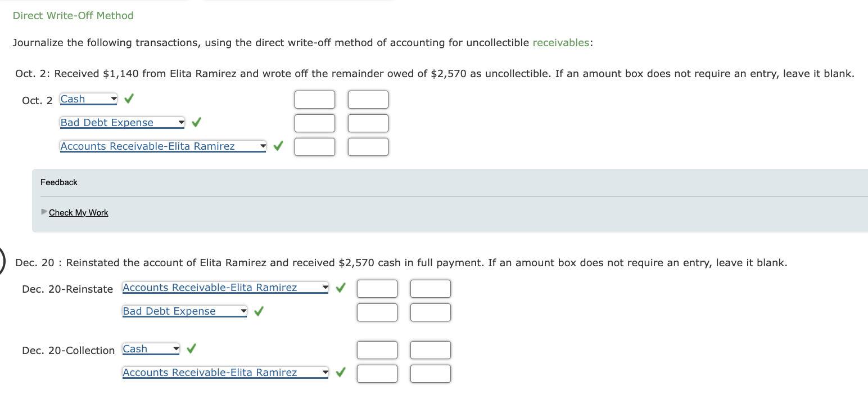Click the Bad Debt Expense debit field for Oct. 2
Screen dimensions: 868x394
[314, 123]
